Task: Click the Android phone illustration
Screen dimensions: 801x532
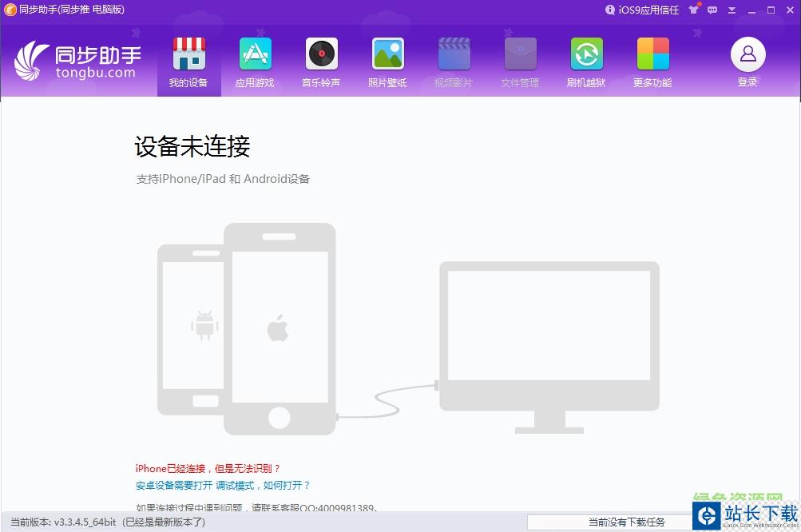Action: pos(191,330)
